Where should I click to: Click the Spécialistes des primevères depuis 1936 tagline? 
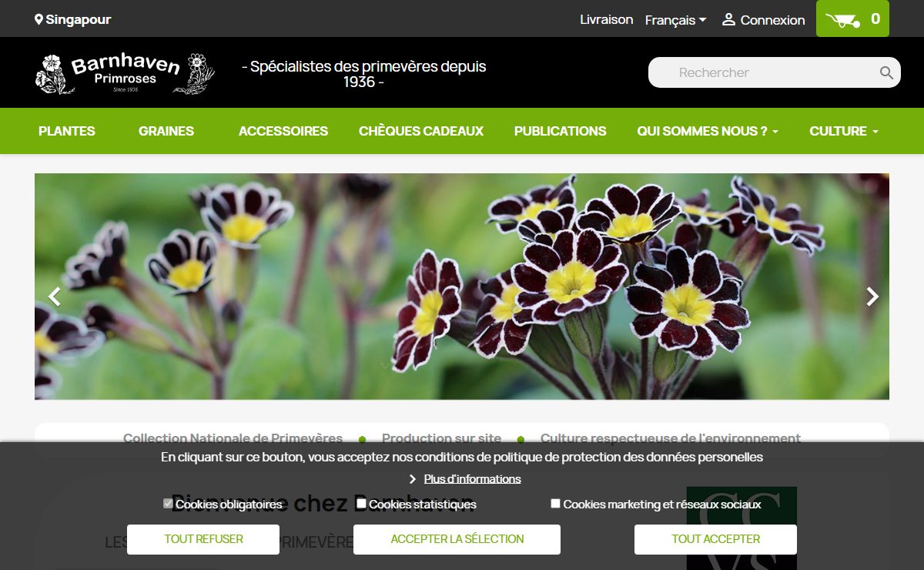364,74
